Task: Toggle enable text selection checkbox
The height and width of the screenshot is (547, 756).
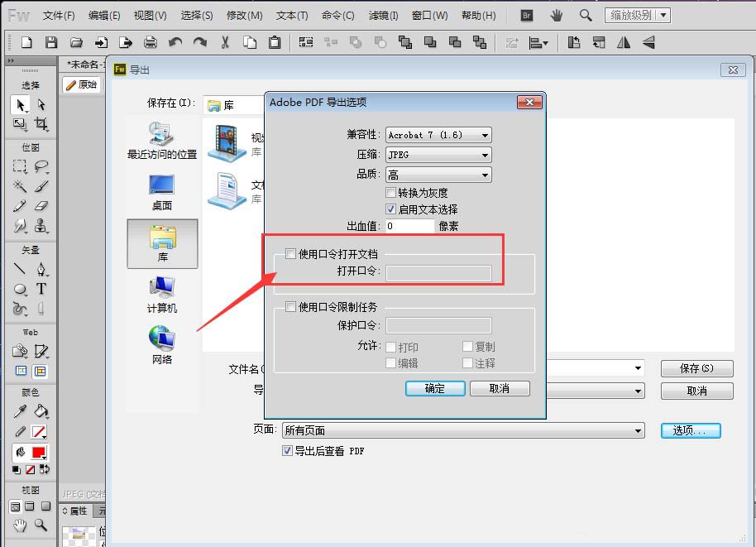Action: (391, 209)
